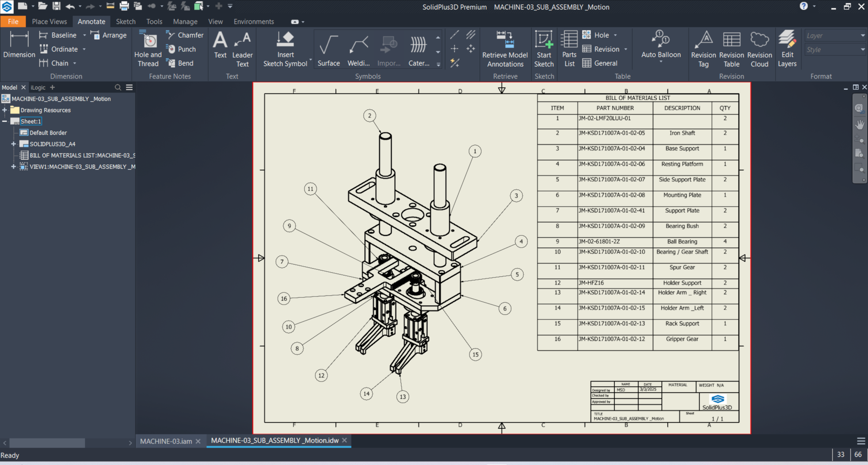Image resolution: width=868 pixels, height=465 pixels.
Task: Toggle ribbon minimize button beside Environments
Action: pyautogui.click(x=295, y=22)
